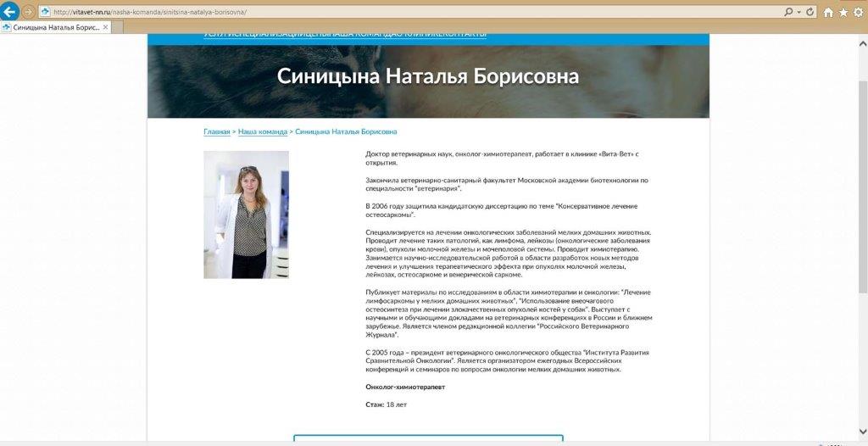Click paragraph starting С 2005 года – президент
This screenshot has height=446, width=868.
click(507, 360)
